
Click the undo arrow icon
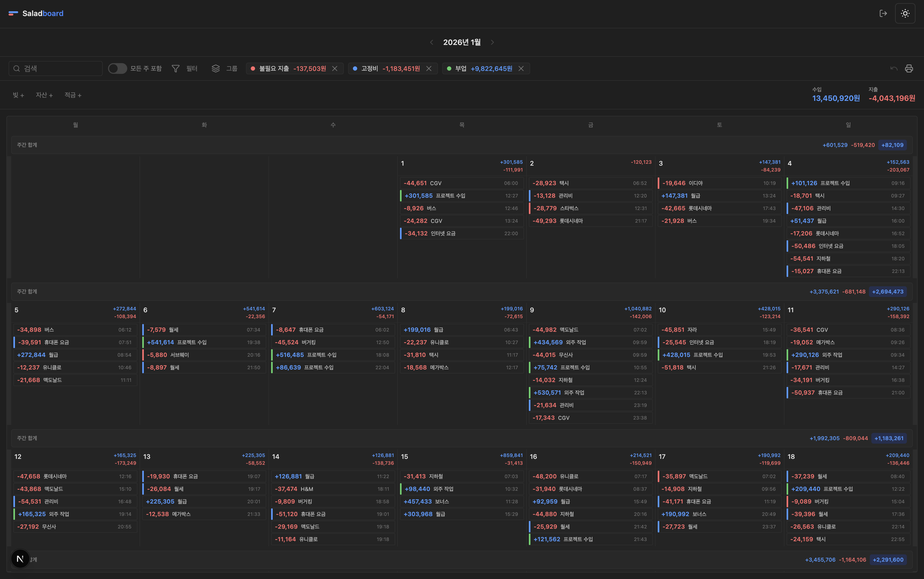pos(894,68)
